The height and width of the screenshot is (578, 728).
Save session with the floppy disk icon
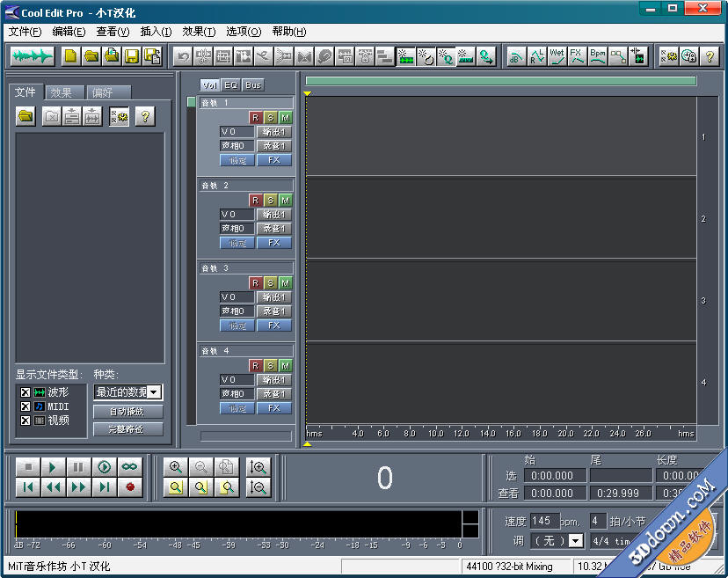tap(132, 56)
